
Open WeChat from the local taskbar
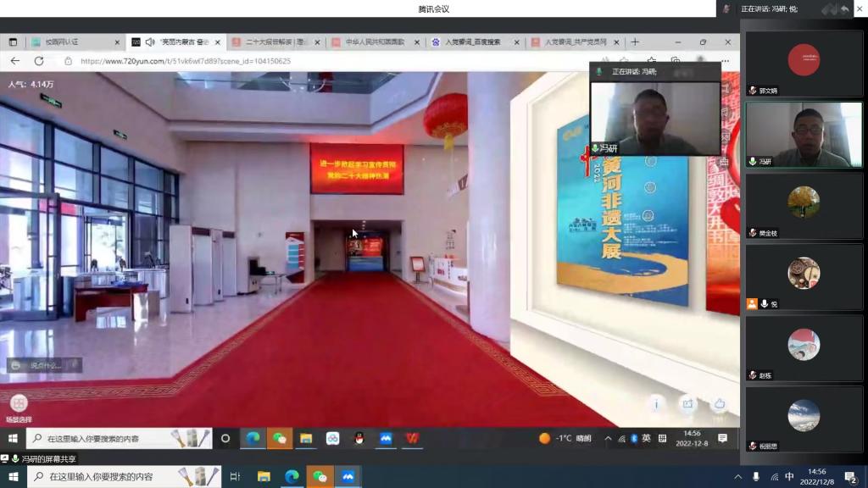[320, 477]
